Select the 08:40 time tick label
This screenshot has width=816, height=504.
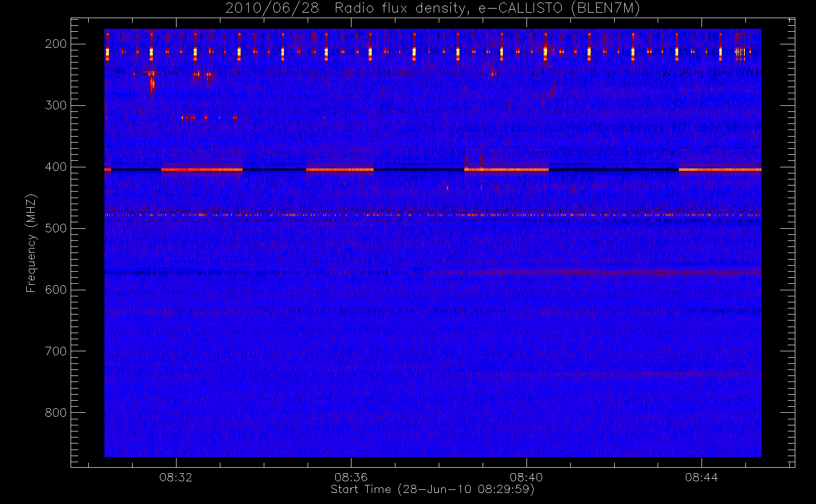[527, 477]
